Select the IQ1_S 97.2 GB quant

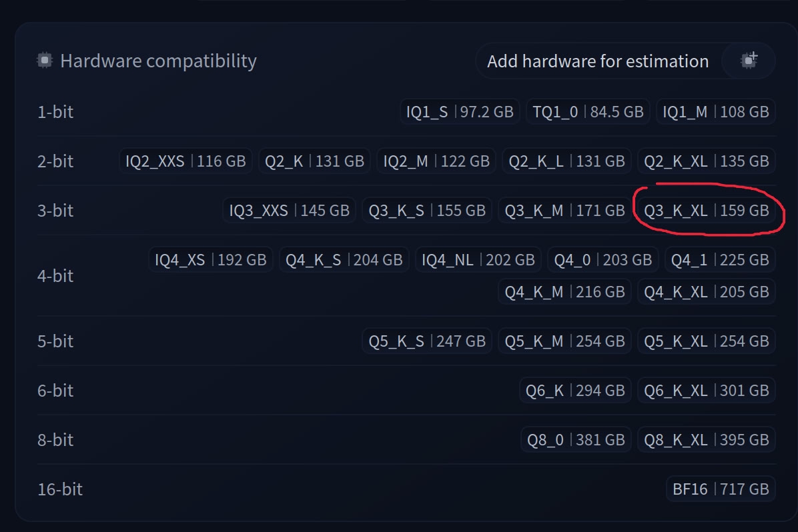(x=460, y=111)
